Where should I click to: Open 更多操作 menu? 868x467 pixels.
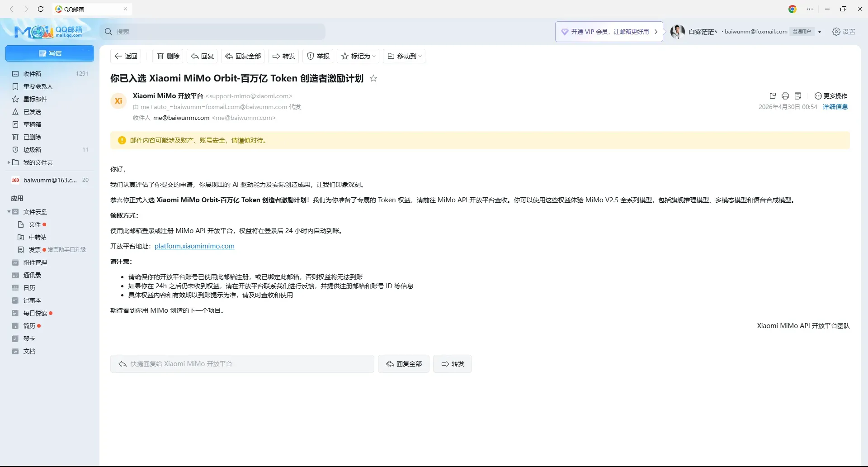(x=831, y=96)
